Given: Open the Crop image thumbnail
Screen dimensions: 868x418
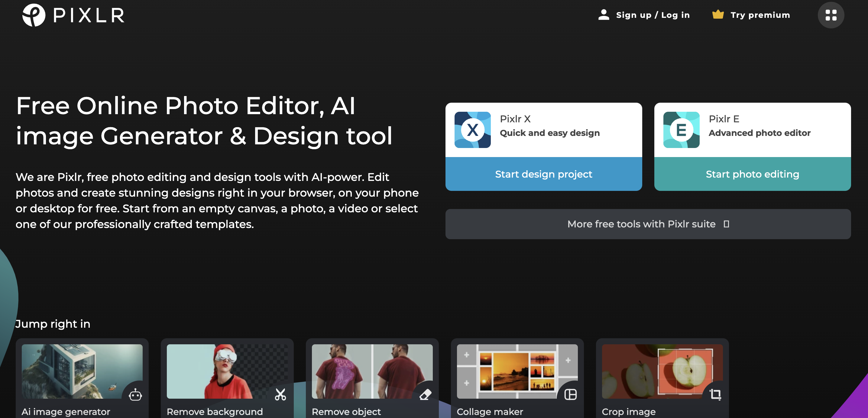Looking at the screenshot, I should tap(662, 371).
